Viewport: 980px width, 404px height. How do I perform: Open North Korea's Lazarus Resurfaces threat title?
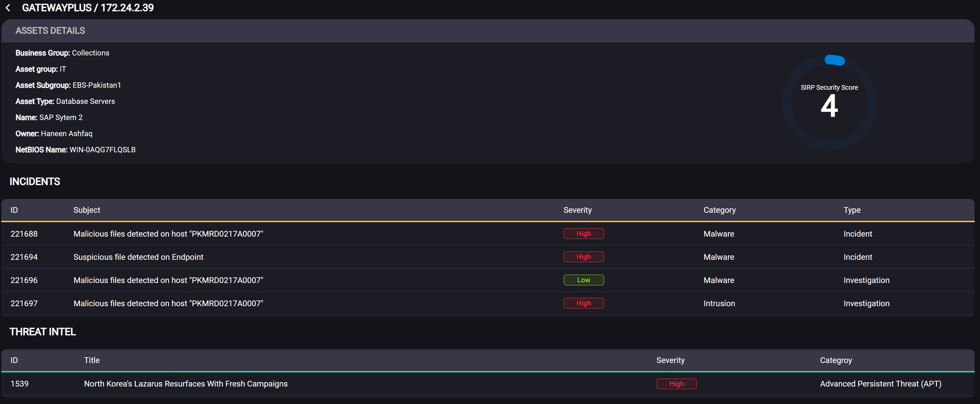coord(186,384)
